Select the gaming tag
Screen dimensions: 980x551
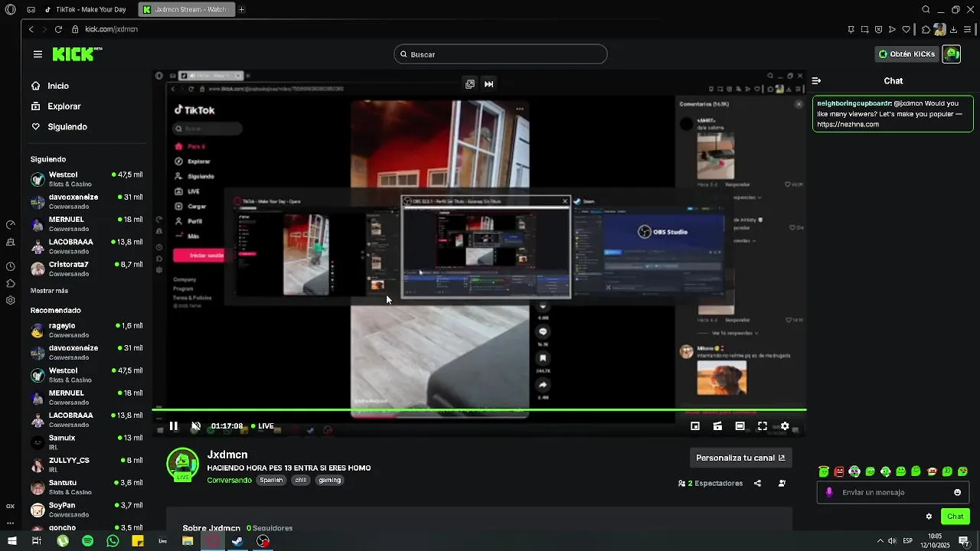[x=330, y=481]
